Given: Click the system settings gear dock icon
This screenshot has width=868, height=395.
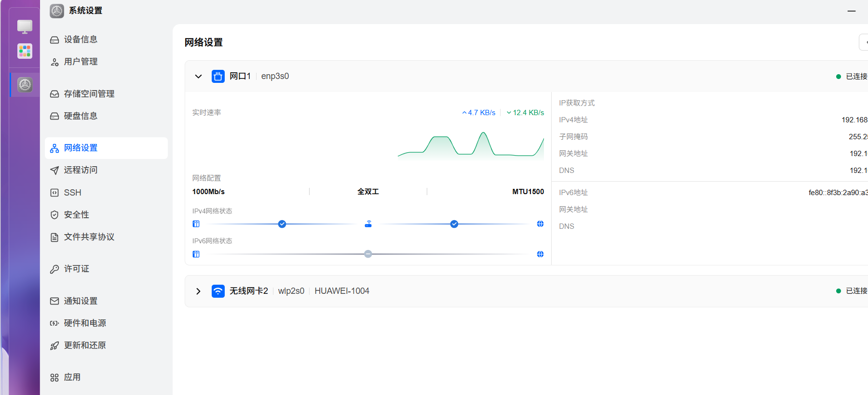Looking at the screenshot, I should tap(25, 85).
